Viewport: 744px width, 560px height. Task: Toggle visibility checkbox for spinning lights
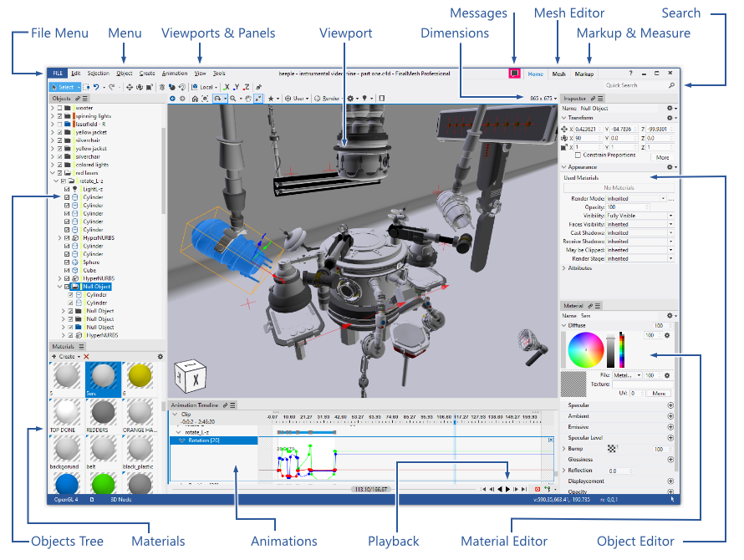(60, 116)
